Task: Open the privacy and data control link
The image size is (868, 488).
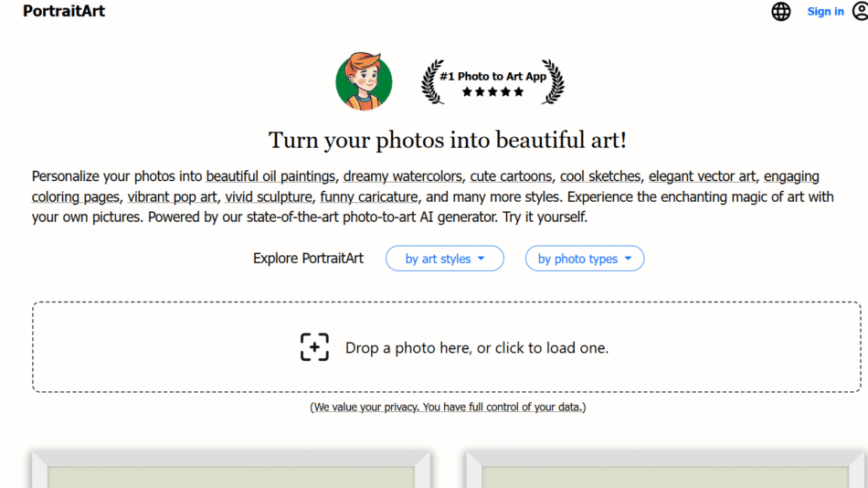Action: pyautogui.click(x=448, y=407)
